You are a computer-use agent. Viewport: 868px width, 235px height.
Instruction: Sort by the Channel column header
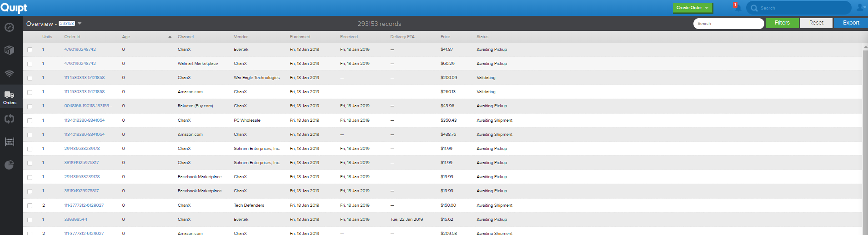click(186, 37)
